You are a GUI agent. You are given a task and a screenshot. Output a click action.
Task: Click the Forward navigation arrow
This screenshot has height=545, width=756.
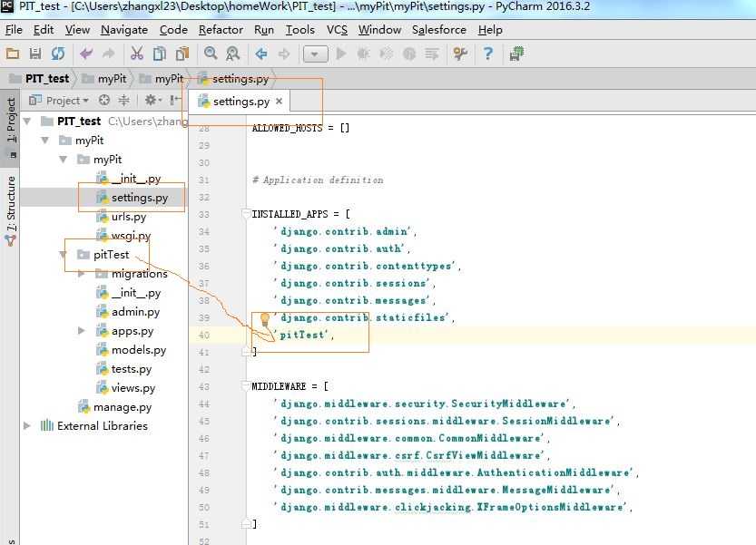(x=284, y=54)
